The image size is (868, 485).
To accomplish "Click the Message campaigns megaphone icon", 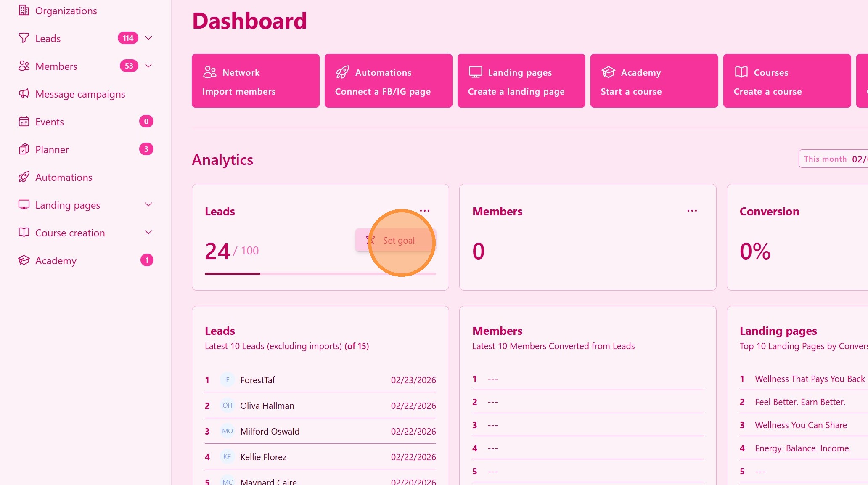I will (x=24, y=94).
